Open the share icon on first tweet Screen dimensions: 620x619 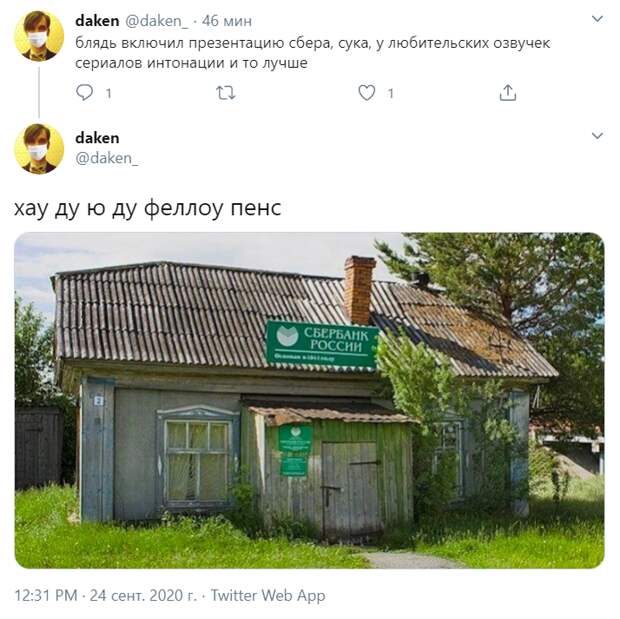click(x=508, y=93)
